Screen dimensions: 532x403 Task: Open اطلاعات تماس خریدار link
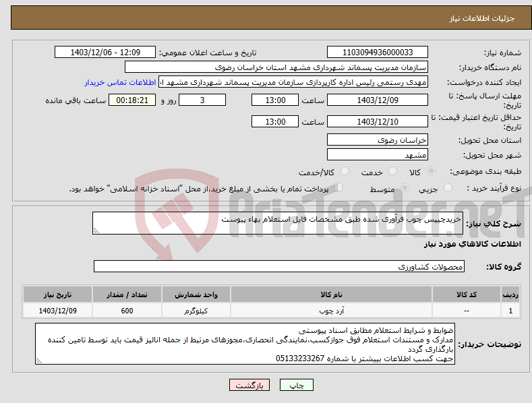pyautogui.click(x=120, y=82)
